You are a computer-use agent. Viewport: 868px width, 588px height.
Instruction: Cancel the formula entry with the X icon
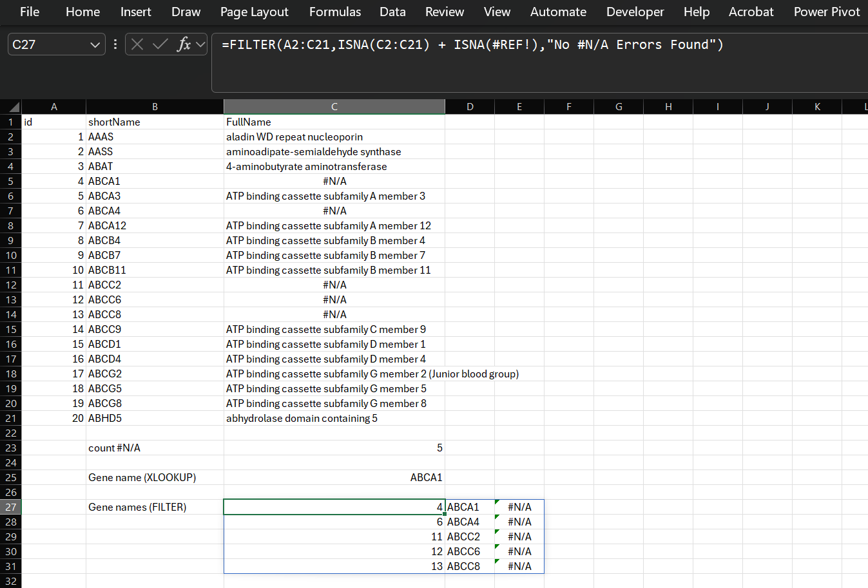137,44
